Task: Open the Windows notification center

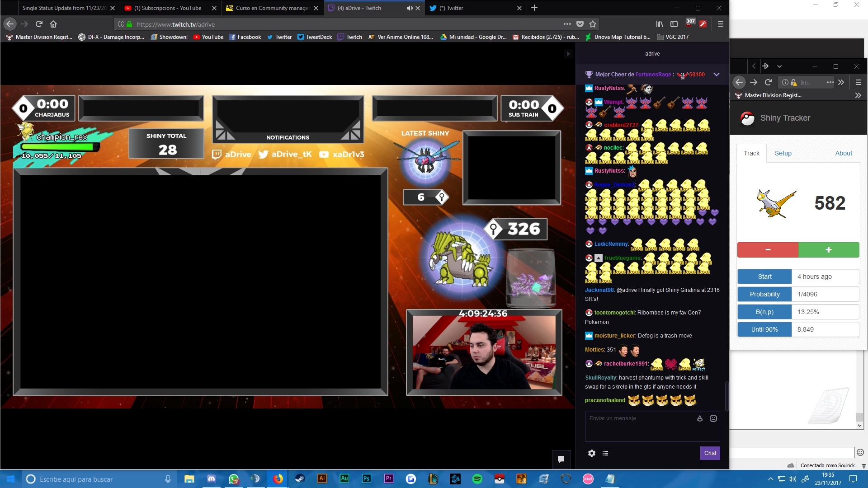Action: (x=853, y=479)
